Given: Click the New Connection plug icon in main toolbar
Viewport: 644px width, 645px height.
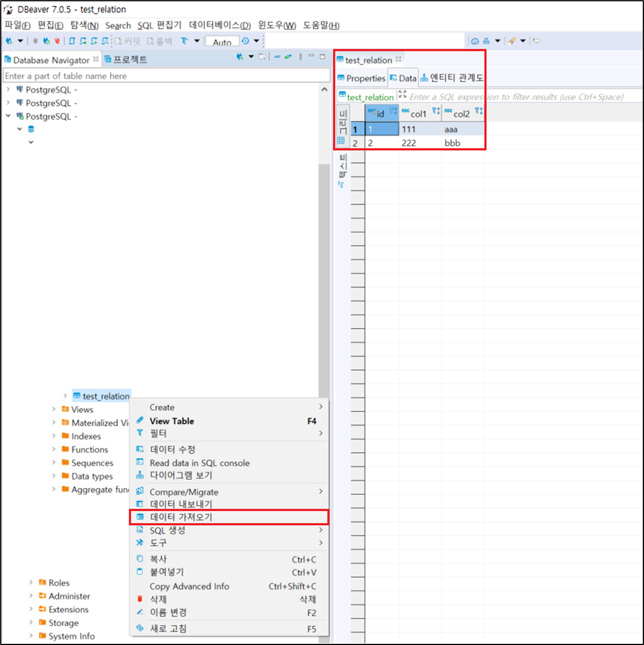Looking at the screenshot, I should pos(9,41).
